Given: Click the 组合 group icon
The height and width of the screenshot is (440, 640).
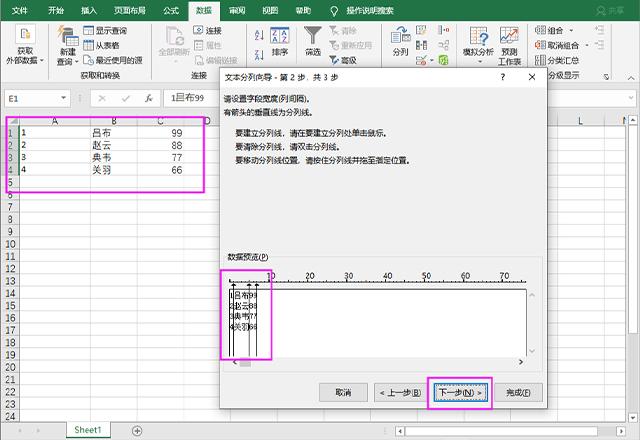Looking at the screenshot, I should pyautogui.click(x=540, y=30).
